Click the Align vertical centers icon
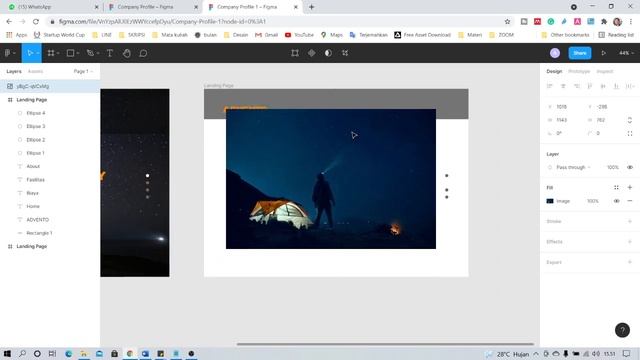Image resolution: width=640 pixels, height=360 pixels. pos(603,86)
